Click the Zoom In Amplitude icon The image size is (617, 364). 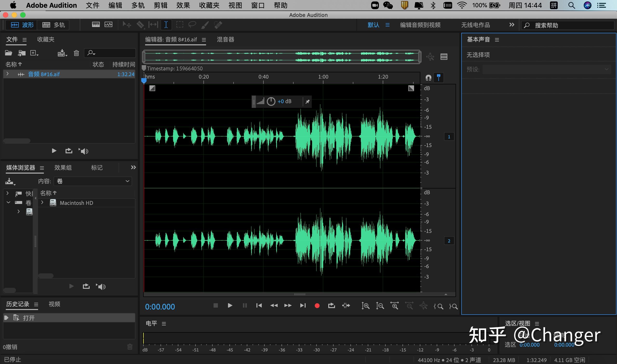click(365, 306)
